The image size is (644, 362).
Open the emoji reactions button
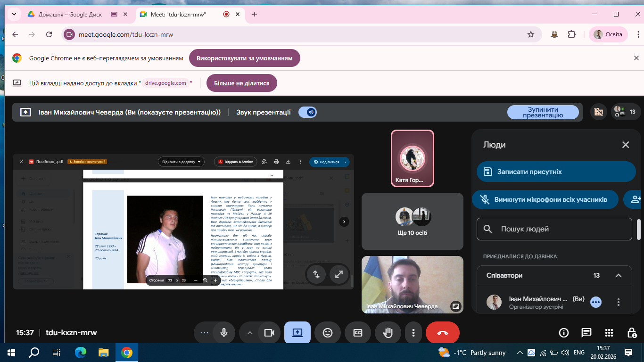(328, 333)
